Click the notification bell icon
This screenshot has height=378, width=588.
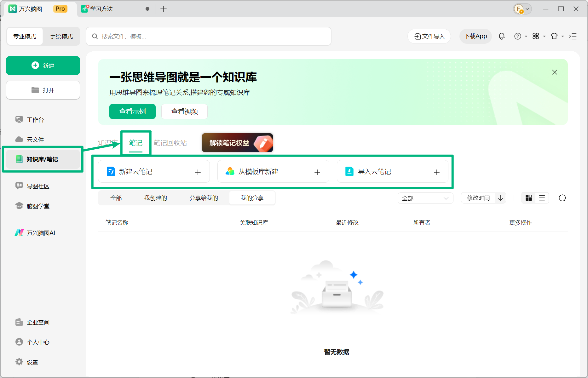tap(502, 36)
